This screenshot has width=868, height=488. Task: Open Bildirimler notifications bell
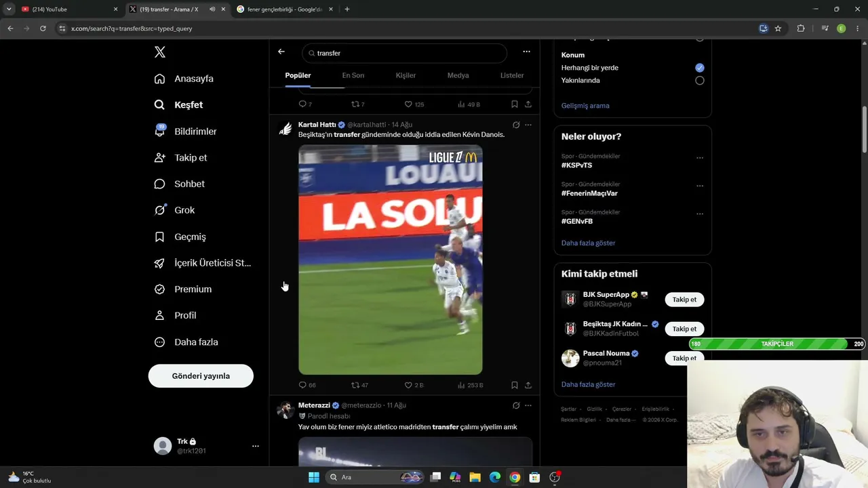click(x=185, y=131)
